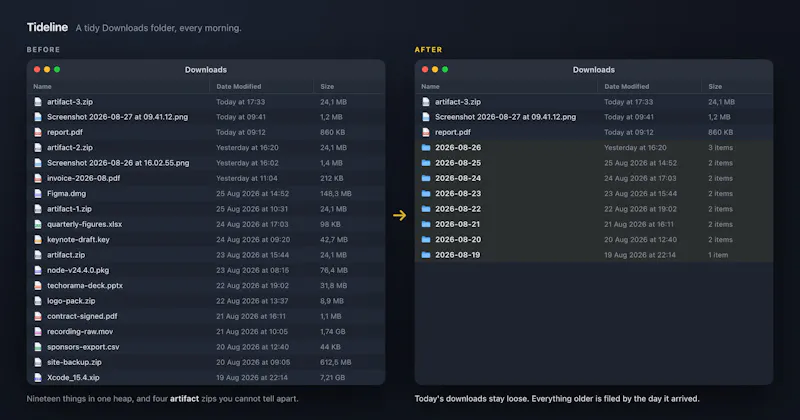
Task: Minimize the After Downloads window
Action: 435,69
